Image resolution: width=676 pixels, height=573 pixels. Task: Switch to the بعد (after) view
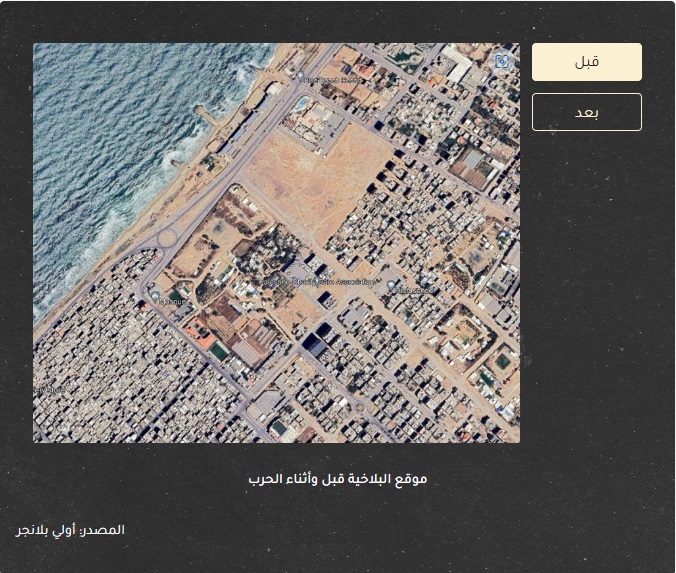tap(586, 112)
